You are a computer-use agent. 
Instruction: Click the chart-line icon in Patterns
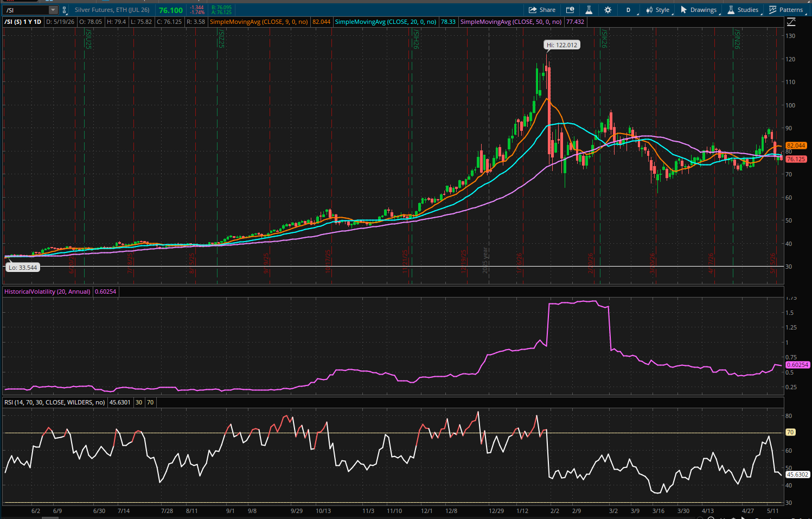[773, 10]
